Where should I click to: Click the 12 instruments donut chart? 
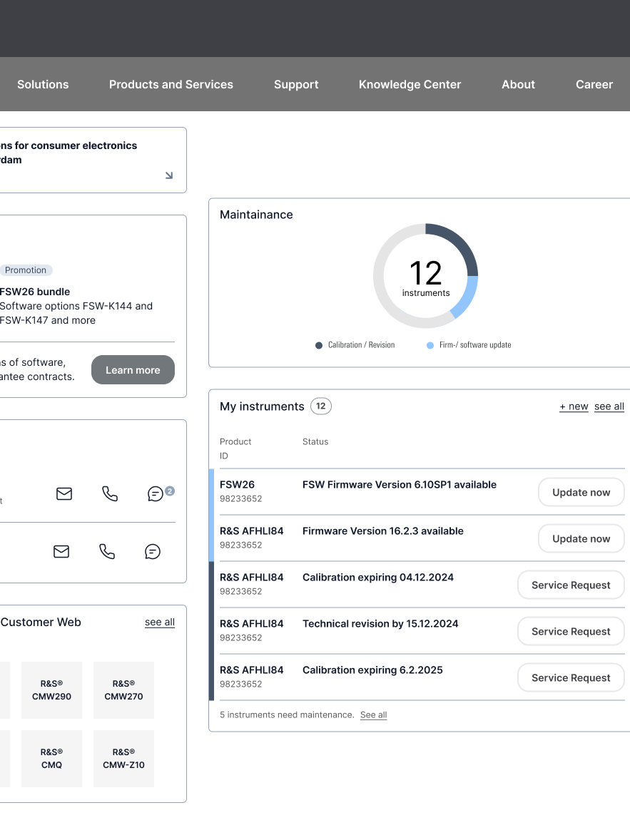pyautogui.click(x=426, y=276)
